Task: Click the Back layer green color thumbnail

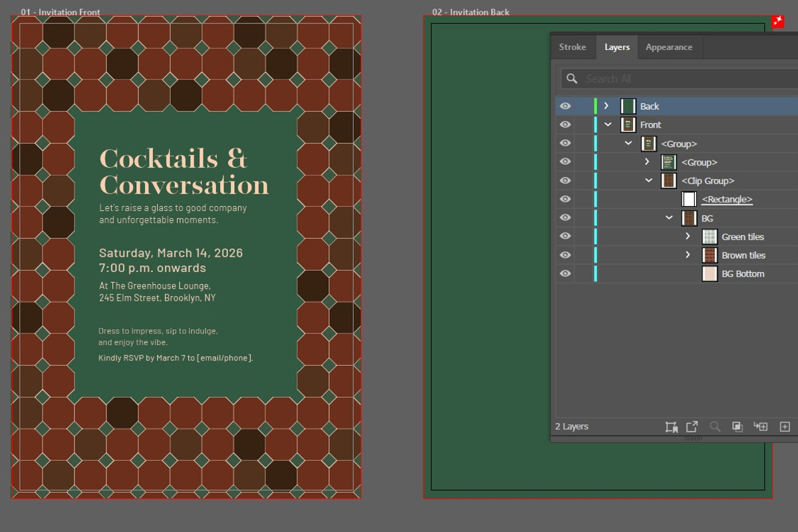Action: click(628, 106)
